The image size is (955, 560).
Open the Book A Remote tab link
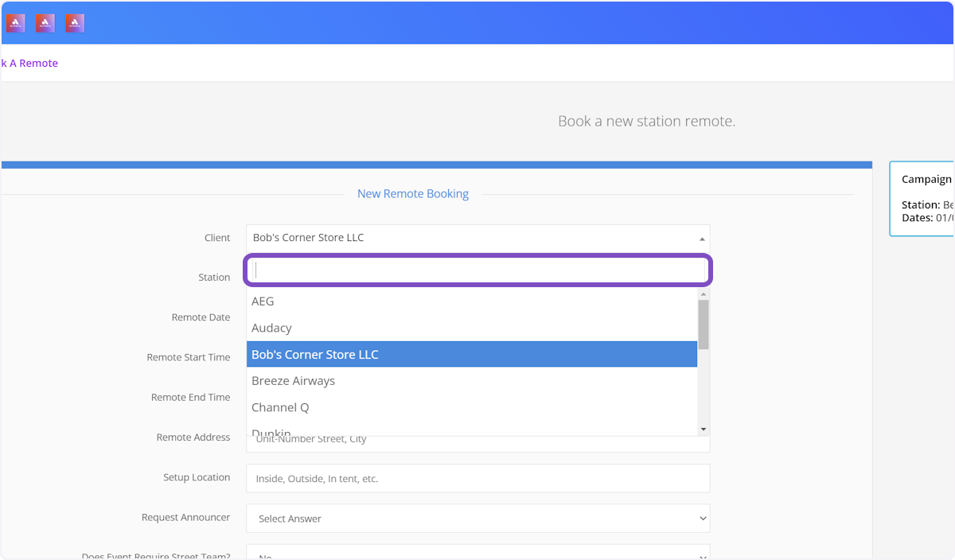[29, 63]
